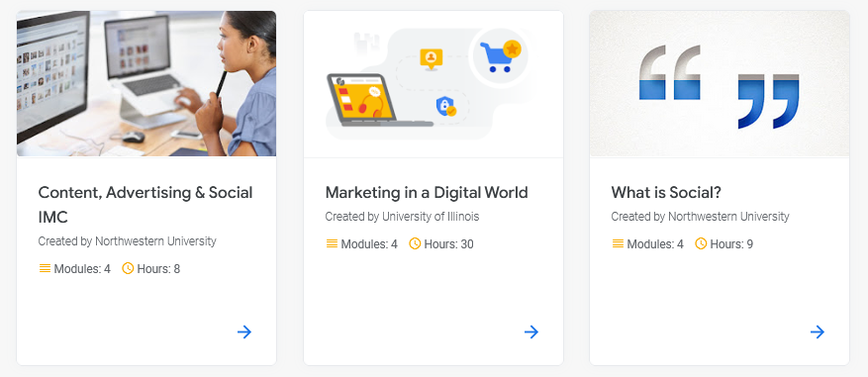Click Created by Northwestern University under What is Social?
This screenshot has height=377, width=868.
pyautogui.click(x=700, y=217)
